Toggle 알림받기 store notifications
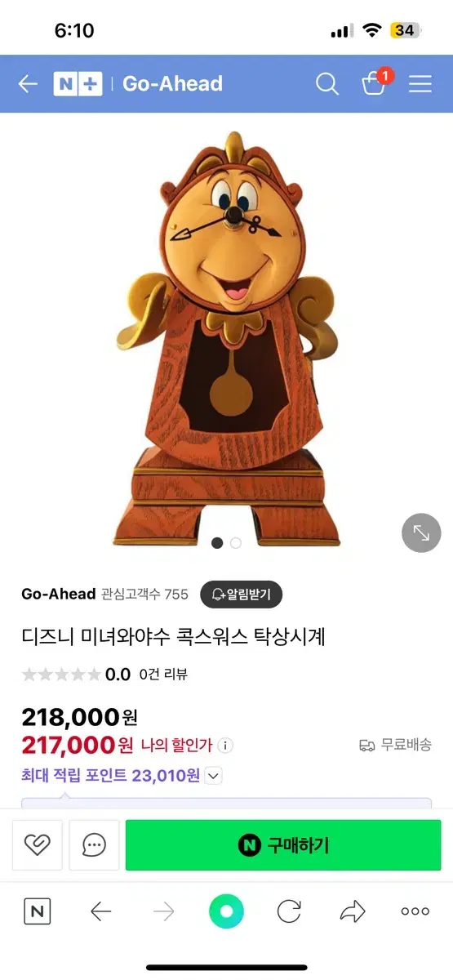This screenshot has height=980, width=453. click(x=242, y=594)
